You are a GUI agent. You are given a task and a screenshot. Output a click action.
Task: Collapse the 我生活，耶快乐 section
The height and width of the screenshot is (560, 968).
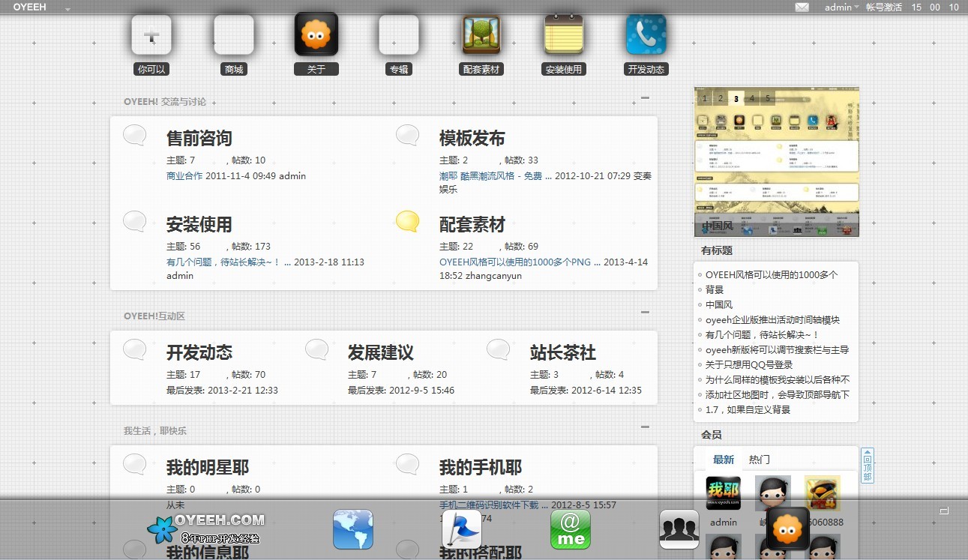point(645,427)
